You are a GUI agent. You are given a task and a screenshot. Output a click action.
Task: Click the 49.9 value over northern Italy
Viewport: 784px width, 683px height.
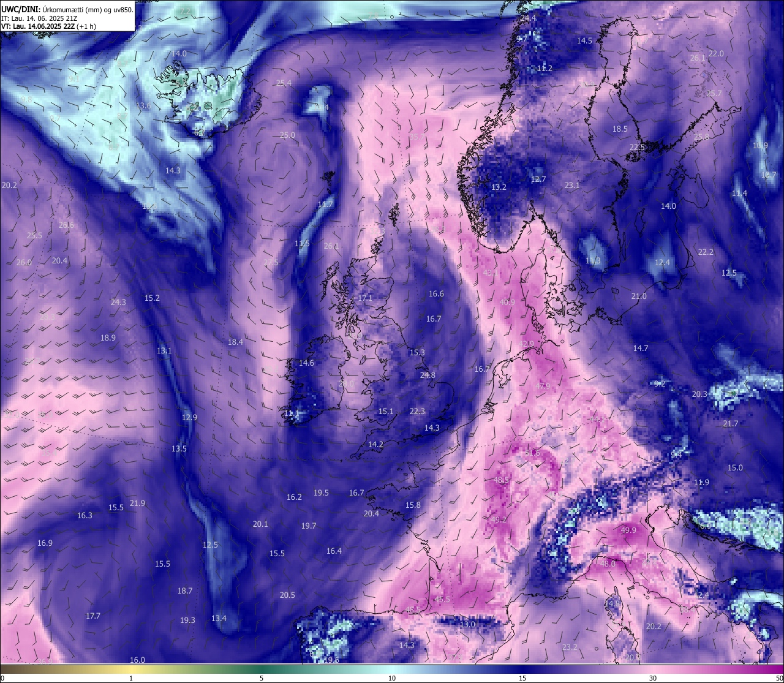click(x=628, y=530)
